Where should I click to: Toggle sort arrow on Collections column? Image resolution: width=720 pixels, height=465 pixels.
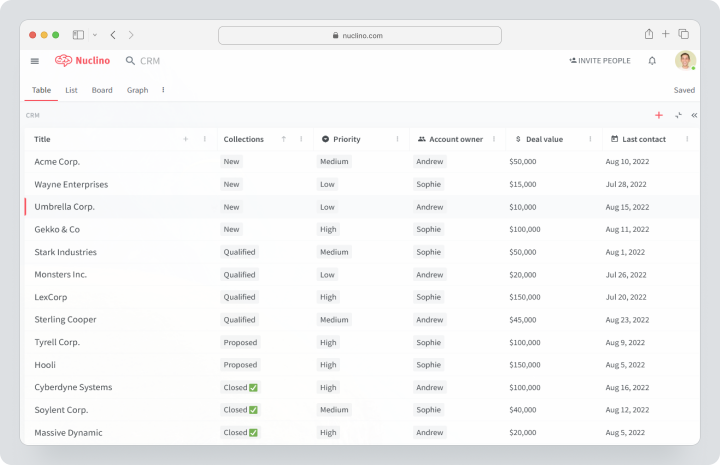click(x=284, y=139)
